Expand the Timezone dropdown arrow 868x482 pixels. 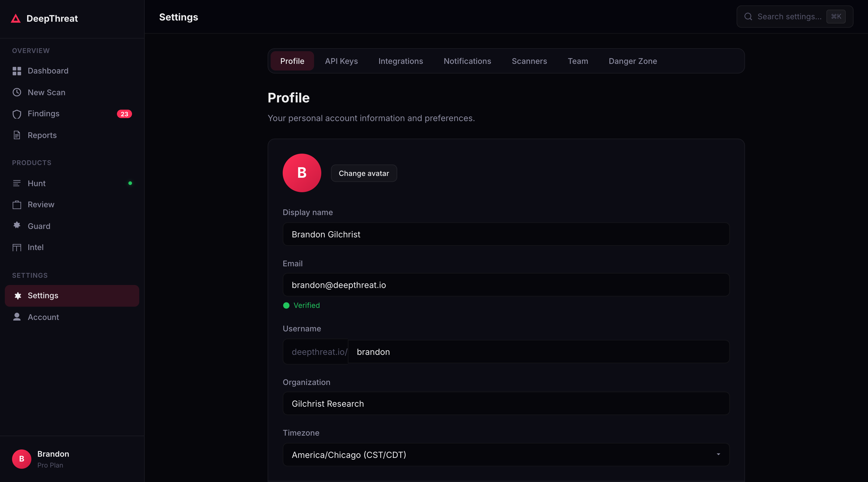(x=718, y=454)
